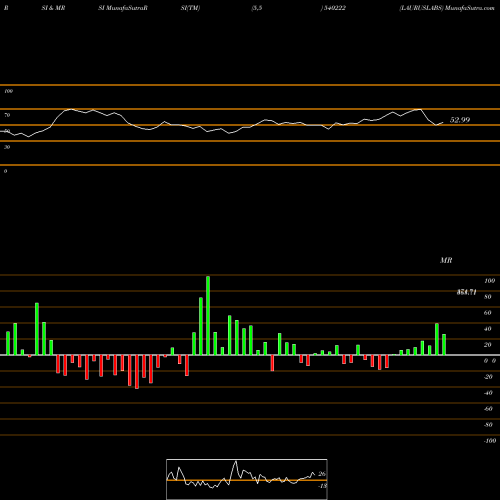Click the RSI axis label 70

7,115
